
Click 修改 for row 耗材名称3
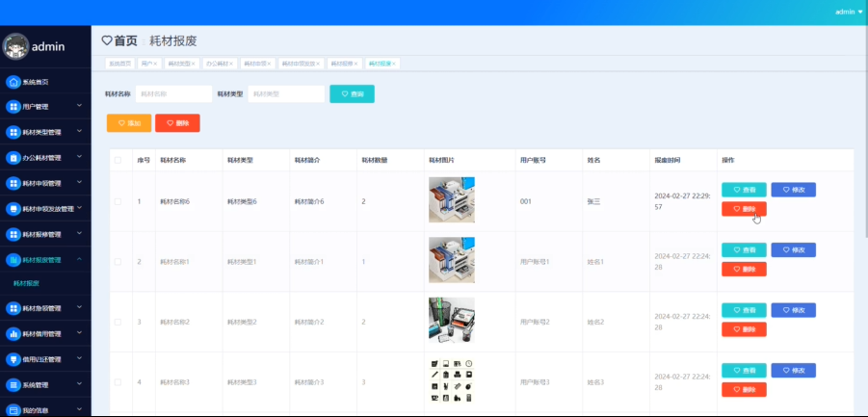[x=793, y=371]
